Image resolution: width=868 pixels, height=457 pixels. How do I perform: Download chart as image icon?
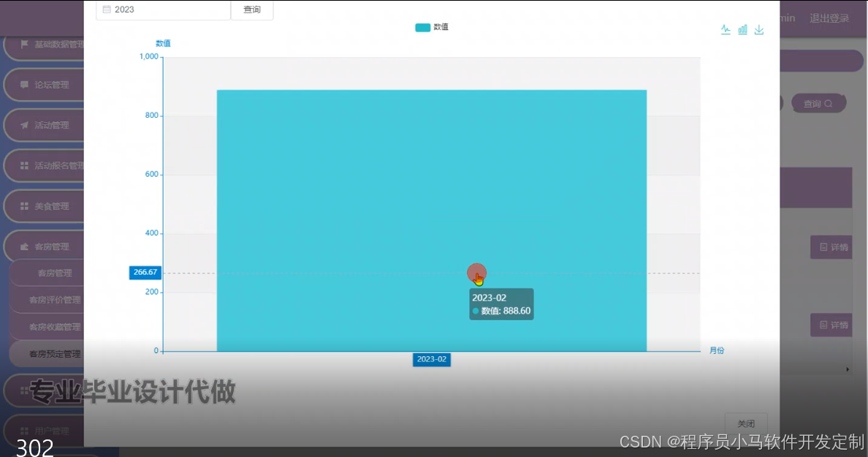click(x=759, y=29)
